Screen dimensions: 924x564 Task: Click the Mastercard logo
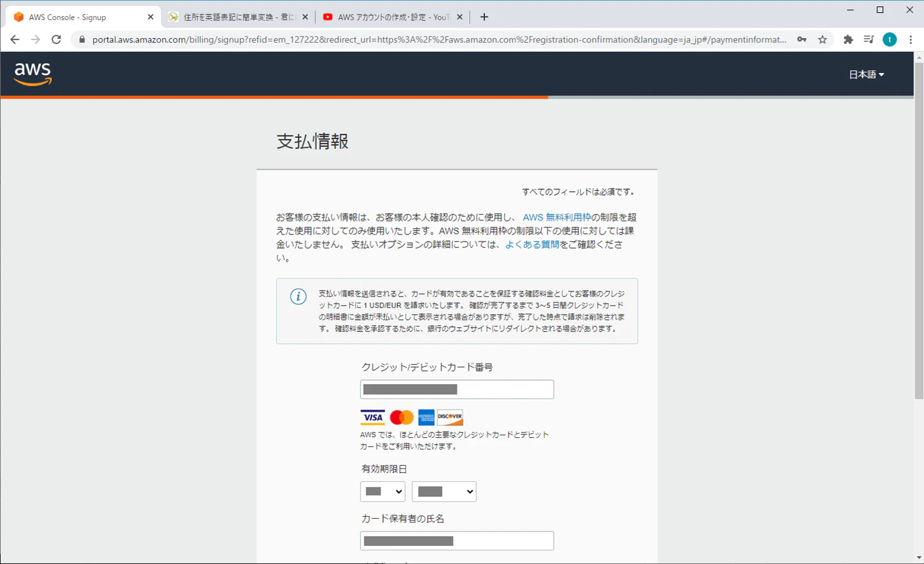pyautogui.click(x=401, y=417)
